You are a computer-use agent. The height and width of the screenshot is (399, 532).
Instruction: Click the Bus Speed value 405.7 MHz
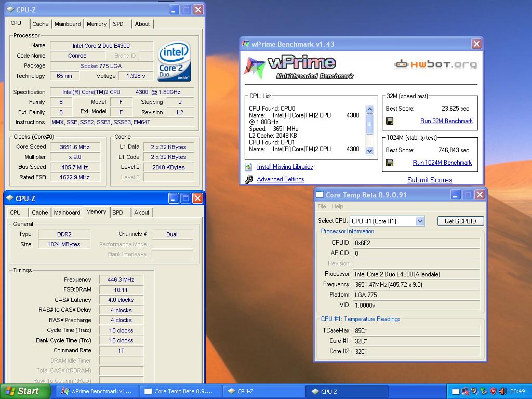pos(75,167)
